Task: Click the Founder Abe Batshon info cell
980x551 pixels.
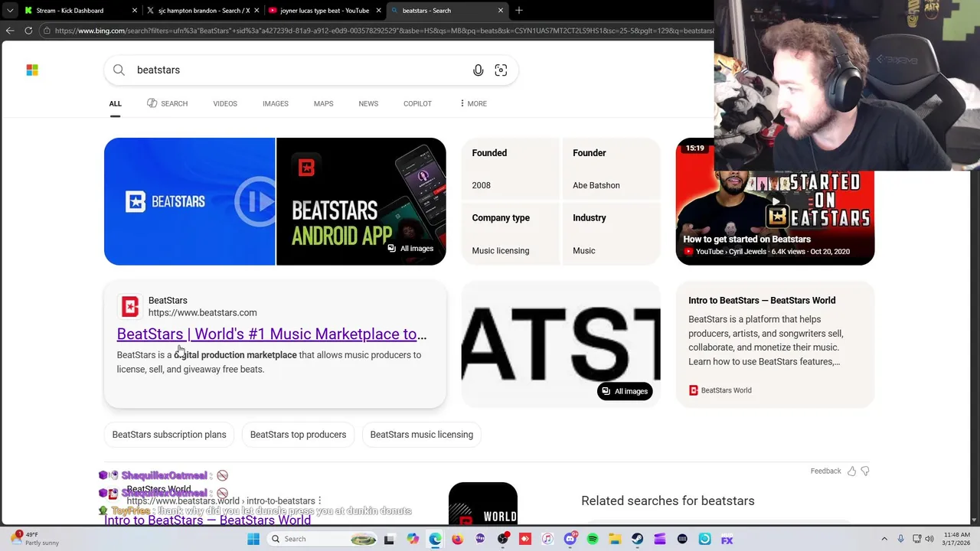Action: [611, 169]
